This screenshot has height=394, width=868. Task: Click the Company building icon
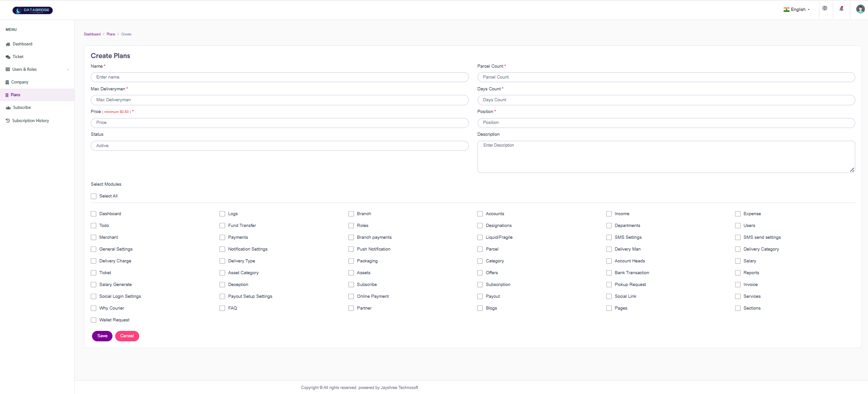(7, 83)
